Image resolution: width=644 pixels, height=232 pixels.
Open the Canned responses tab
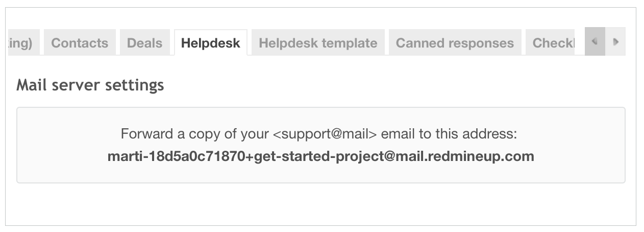[x=455, y=43]
